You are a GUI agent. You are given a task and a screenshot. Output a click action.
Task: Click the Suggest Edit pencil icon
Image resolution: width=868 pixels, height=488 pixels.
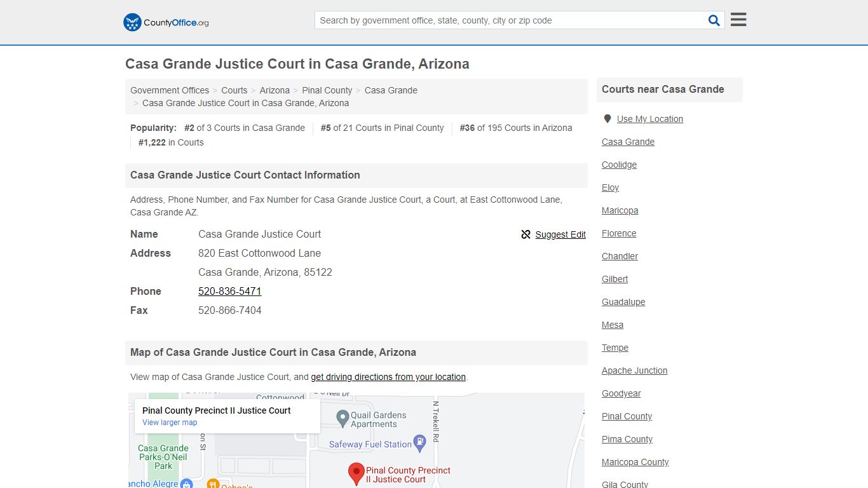(x=526, y=234)
